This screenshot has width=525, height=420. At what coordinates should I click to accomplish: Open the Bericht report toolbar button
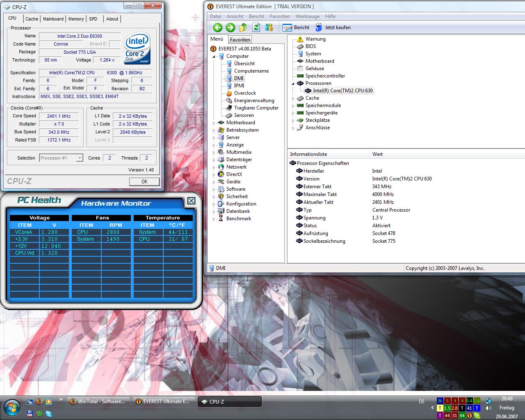(296, 27)
